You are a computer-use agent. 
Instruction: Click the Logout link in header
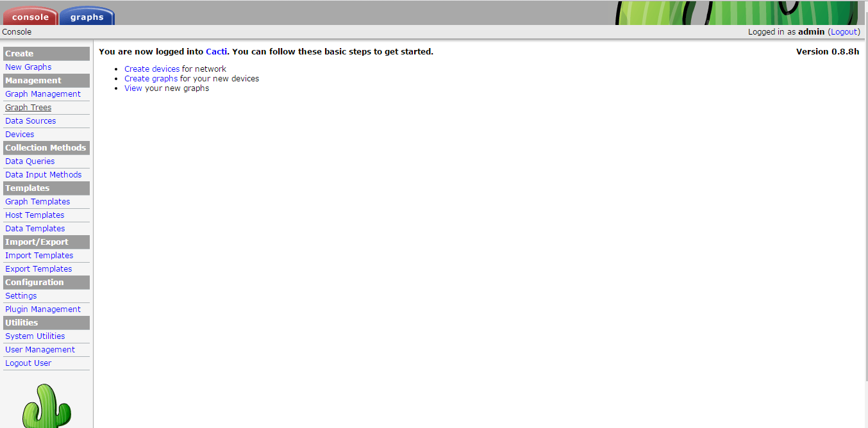[844, 31]
